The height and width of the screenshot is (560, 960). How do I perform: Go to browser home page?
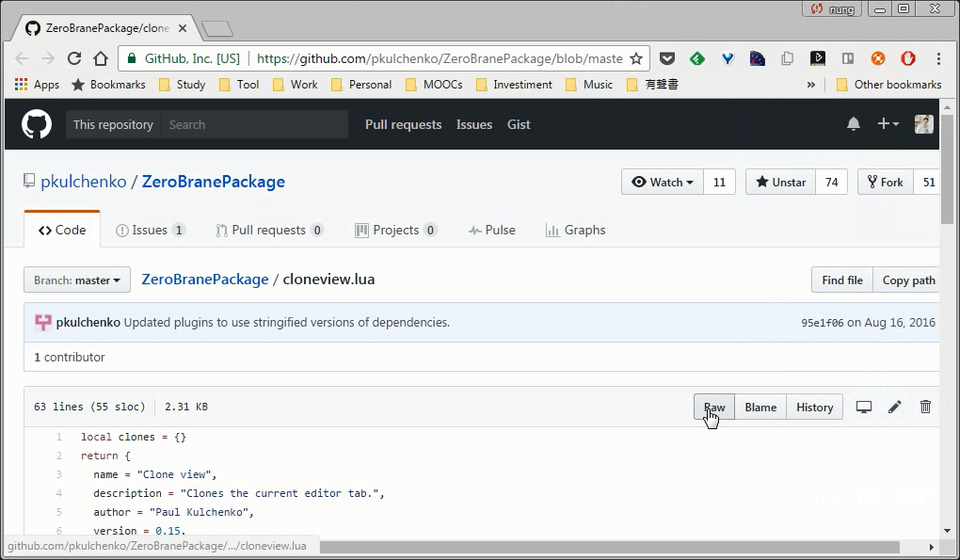coord(101,58)
